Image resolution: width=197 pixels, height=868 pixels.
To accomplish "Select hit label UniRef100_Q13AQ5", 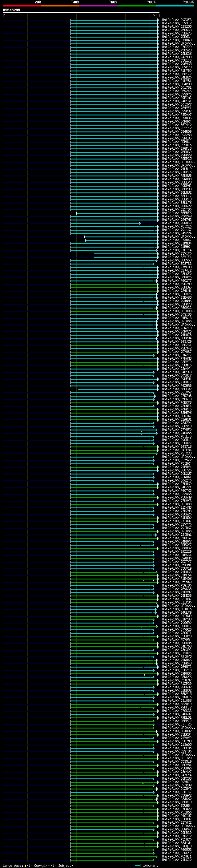I will pyautogui.click(x=176, y=745).
